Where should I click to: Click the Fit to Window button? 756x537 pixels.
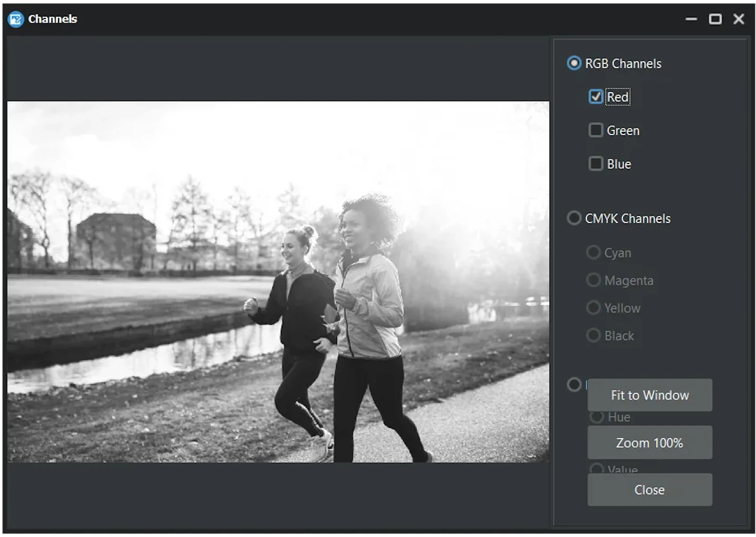[650, 395]
